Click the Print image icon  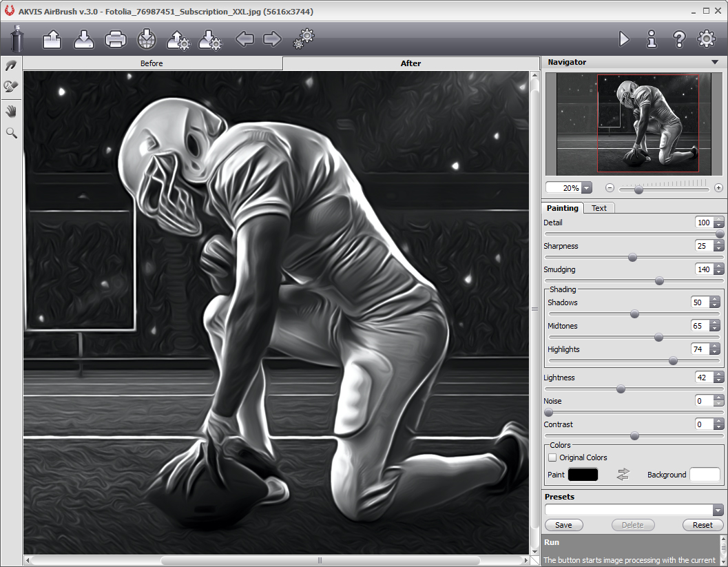click(116, 39)
